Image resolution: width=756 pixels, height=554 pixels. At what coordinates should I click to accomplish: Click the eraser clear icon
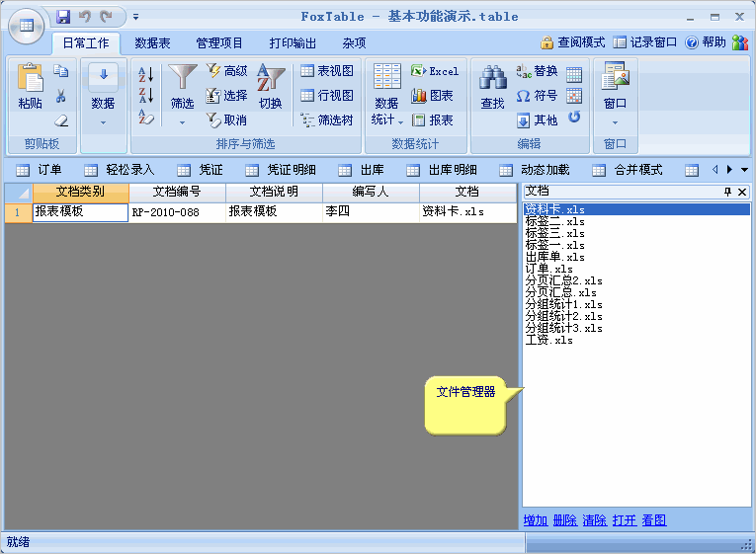pos(61,119)
